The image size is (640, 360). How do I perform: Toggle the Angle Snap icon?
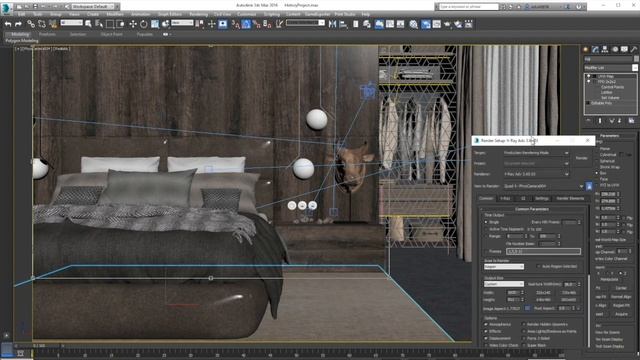[x=246, y=24]
